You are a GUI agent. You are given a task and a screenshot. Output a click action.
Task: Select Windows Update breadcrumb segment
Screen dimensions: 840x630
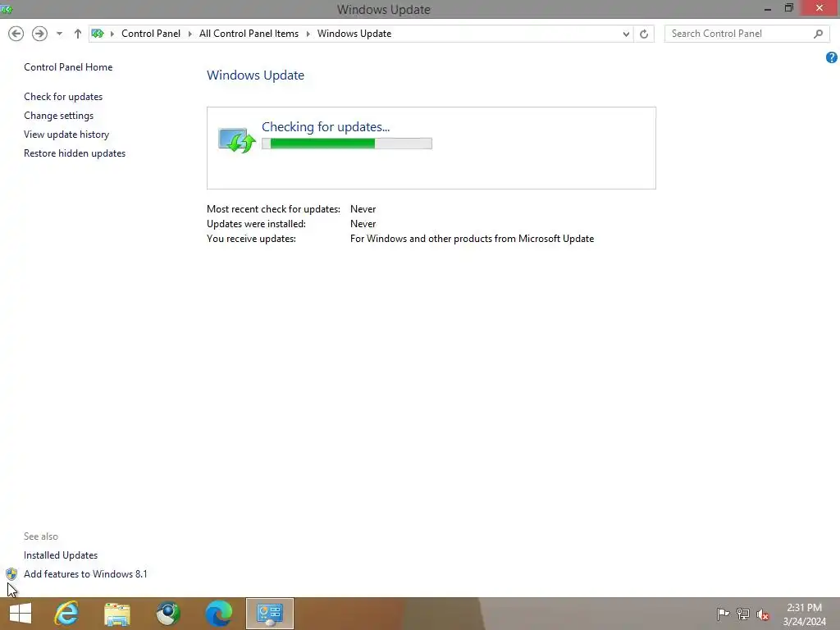354,34
